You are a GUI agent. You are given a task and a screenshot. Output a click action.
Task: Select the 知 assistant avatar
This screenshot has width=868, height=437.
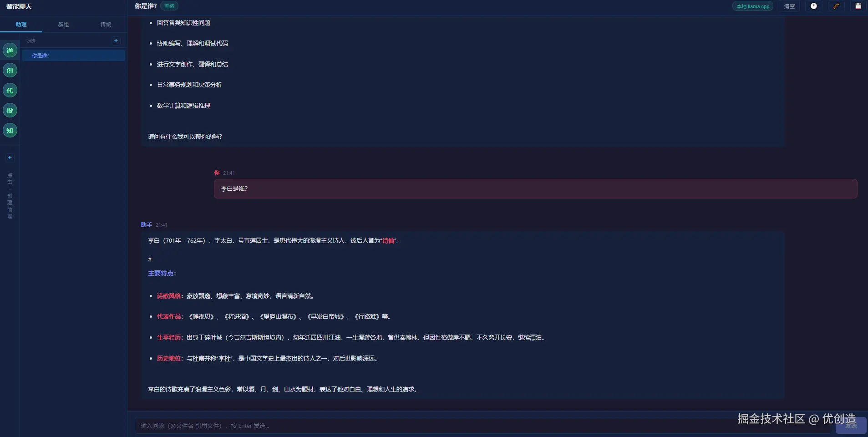click(10, 131)
